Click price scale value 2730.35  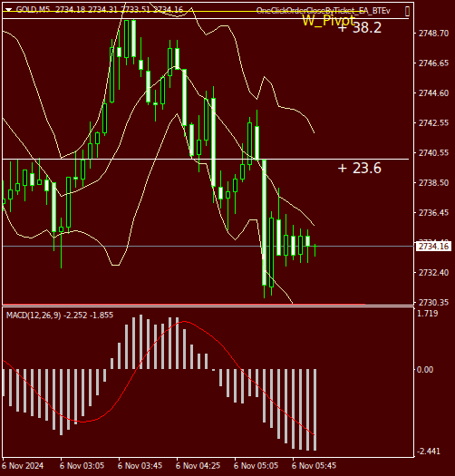(433, 302)
